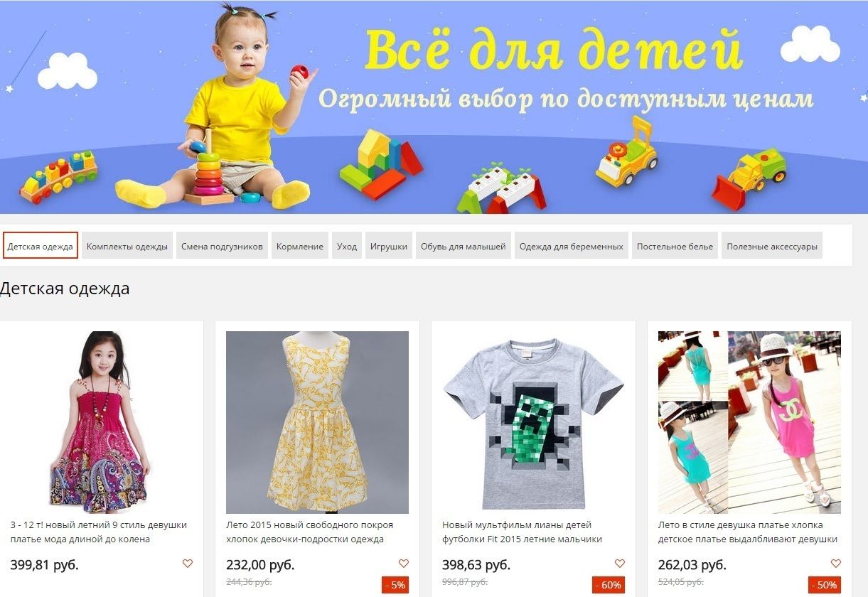Add the 399,81 руб. dress to wishlist
Screen dimensions: 868x597
(188, 564)
